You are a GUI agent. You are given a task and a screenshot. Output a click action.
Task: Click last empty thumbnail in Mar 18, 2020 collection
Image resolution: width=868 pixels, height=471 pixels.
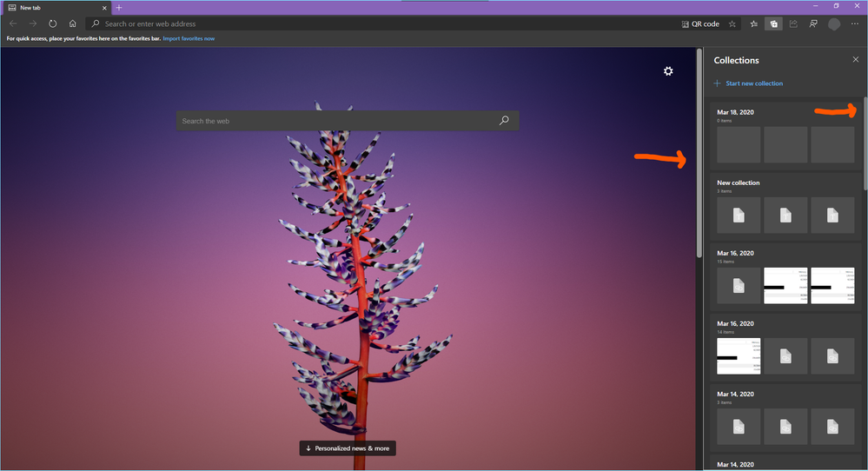point(832,144)
